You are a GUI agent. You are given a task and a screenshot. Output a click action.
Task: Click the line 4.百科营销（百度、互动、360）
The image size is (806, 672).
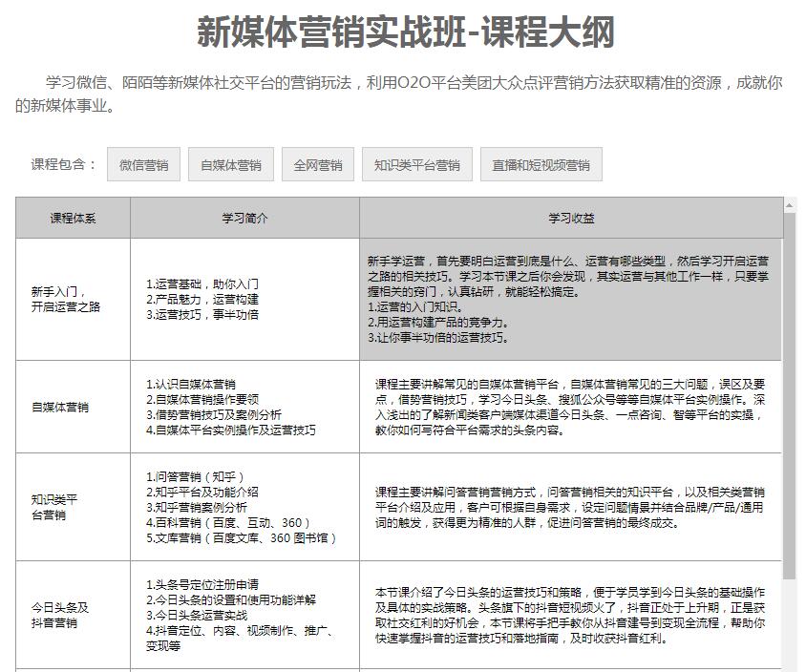(227, 522)
